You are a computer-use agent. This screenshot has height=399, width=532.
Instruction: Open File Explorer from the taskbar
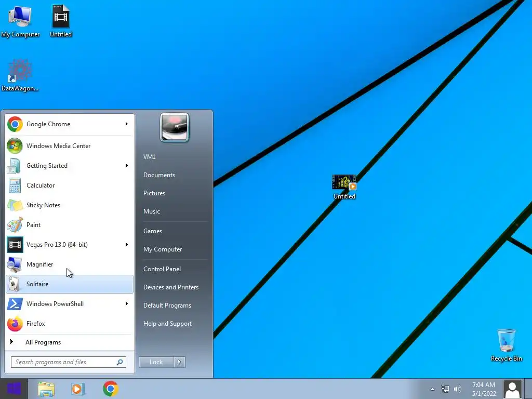tap(46, 389)
